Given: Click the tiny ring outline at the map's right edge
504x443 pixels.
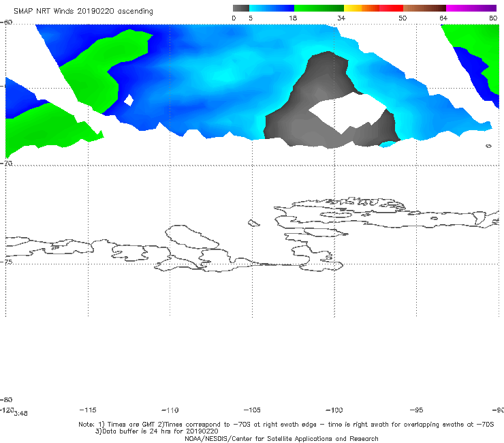Looking at the screenshot, I should click(x=488, y=146).
